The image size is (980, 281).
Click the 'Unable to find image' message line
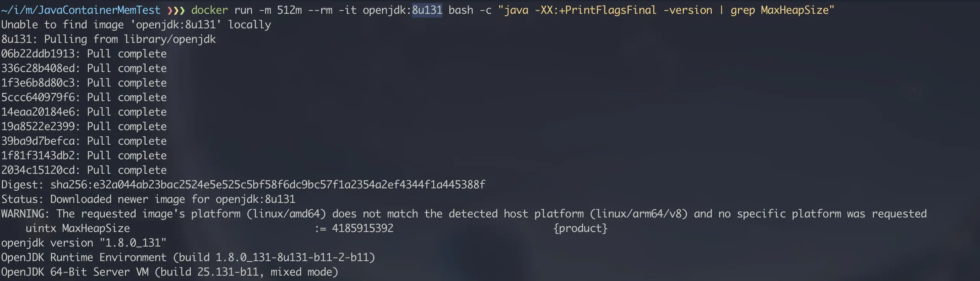pos(136,25)
